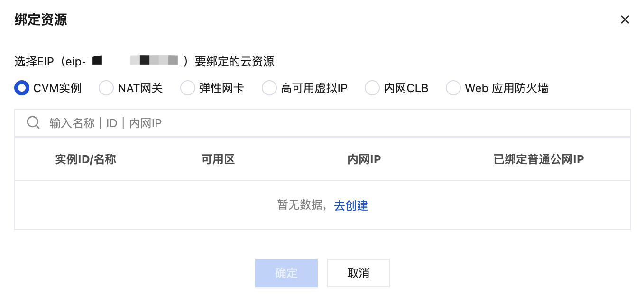Viewport: 644px width, 297px height.
Task: Select Web 应用防火墙 radio option
Action: [453, 88]
